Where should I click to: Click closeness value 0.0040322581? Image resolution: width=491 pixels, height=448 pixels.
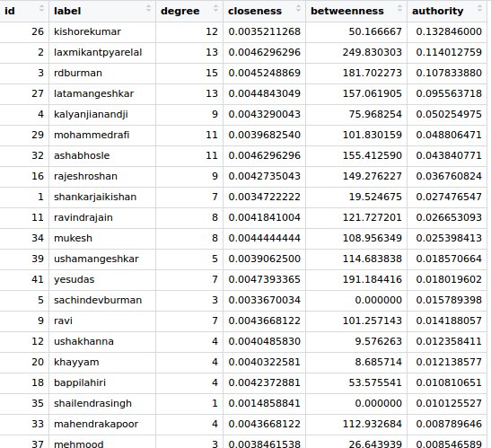pyautogui.click(x=264, y=363)
